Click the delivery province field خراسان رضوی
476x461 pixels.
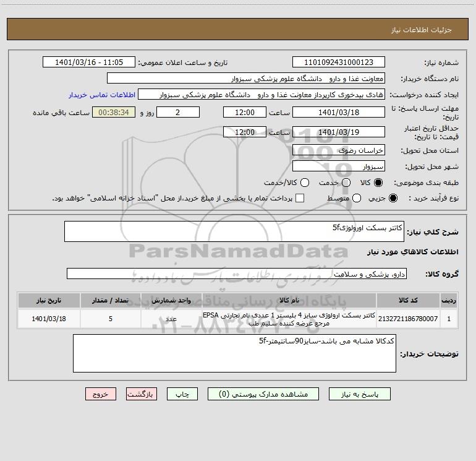(x=339, y=150)
